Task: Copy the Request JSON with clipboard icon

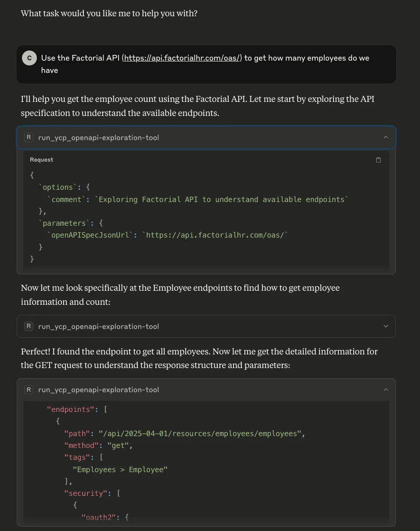Action: (x=378, y=160)
